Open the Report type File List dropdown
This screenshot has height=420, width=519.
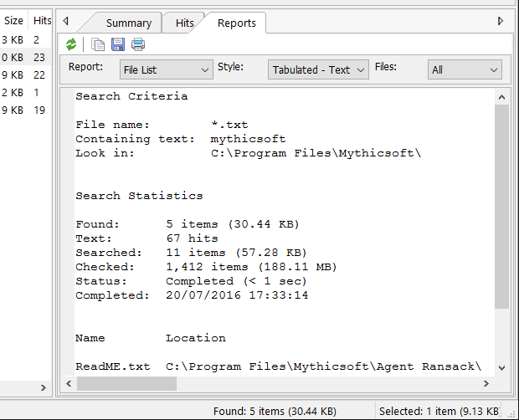coord(166,69)
